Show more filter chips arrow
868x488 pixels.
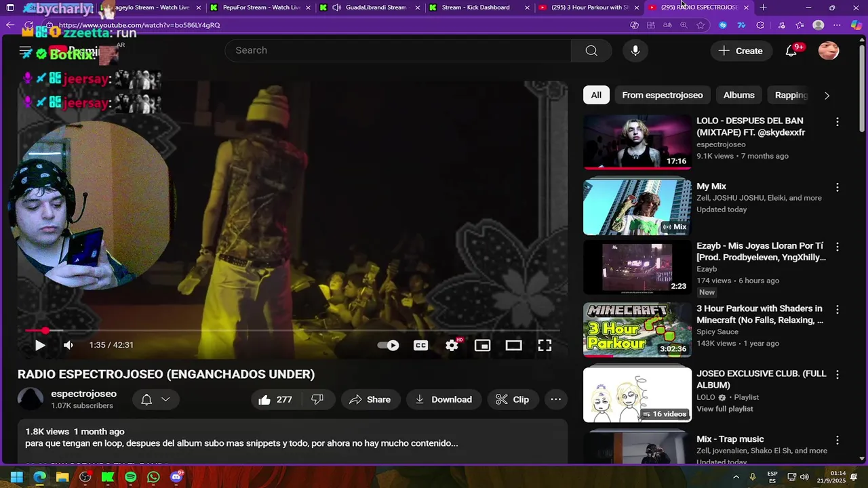pyautogui.click(x=827, y=96)
